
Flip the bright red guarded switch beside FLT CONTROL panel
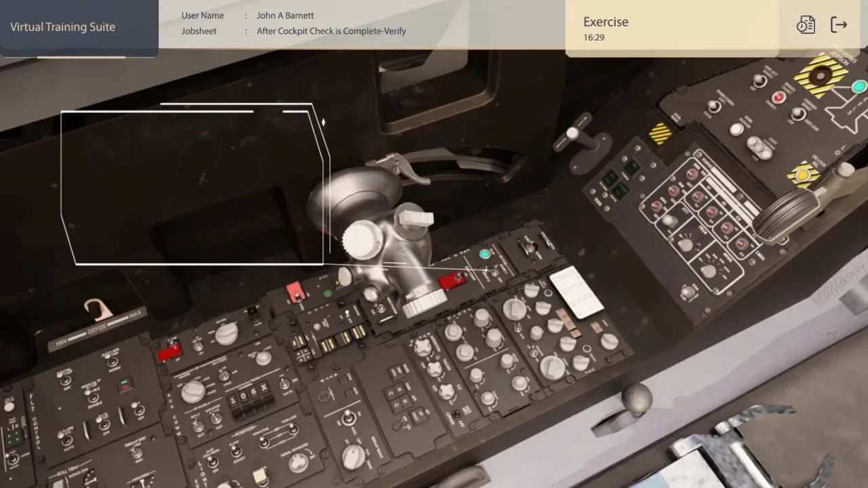[170, 352]
